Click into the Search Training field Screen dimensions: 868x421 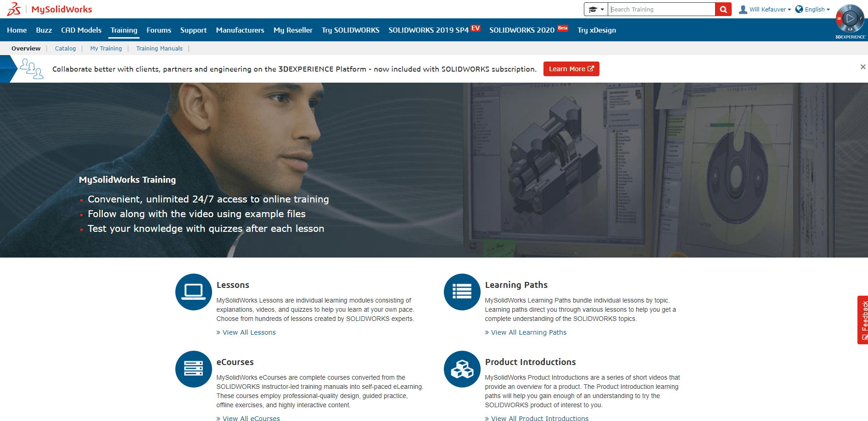pyautogui.click(x=661, y=9)
